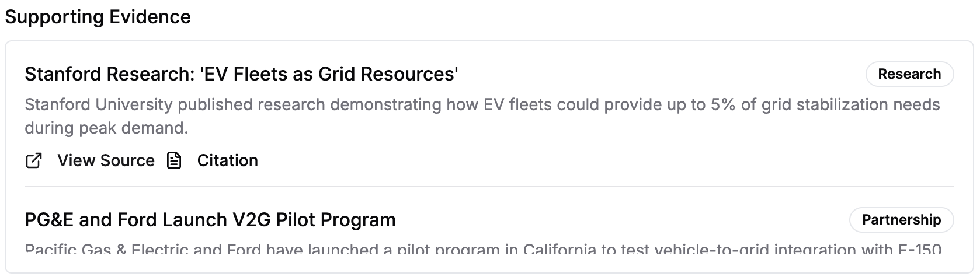This screenshot has width=980, height=280.
Task: Click the Partnership category badge
Action: click(901, 220)
